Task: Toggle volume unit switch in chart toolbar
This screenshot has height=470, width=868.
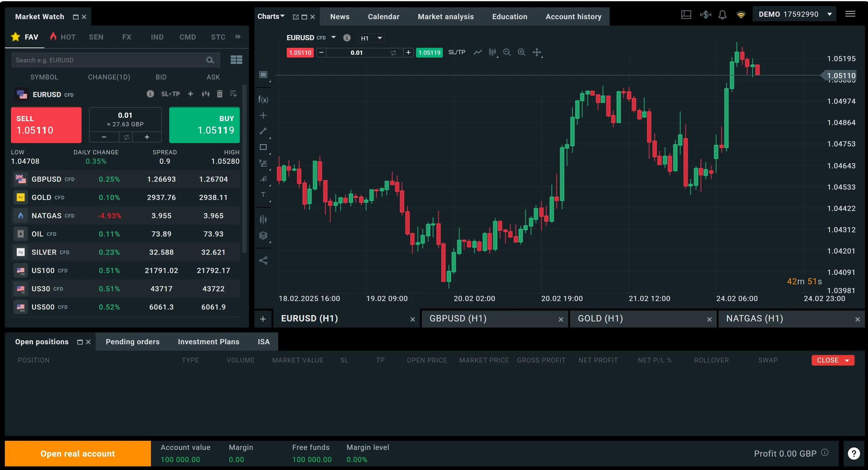Action: pyautogui.click(x=393, y=53)
